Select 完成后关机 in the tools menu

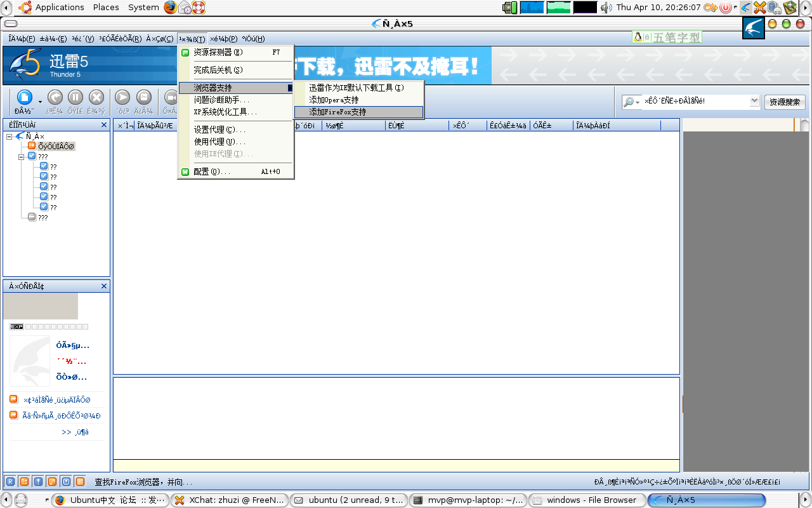[x=236, y=70]
